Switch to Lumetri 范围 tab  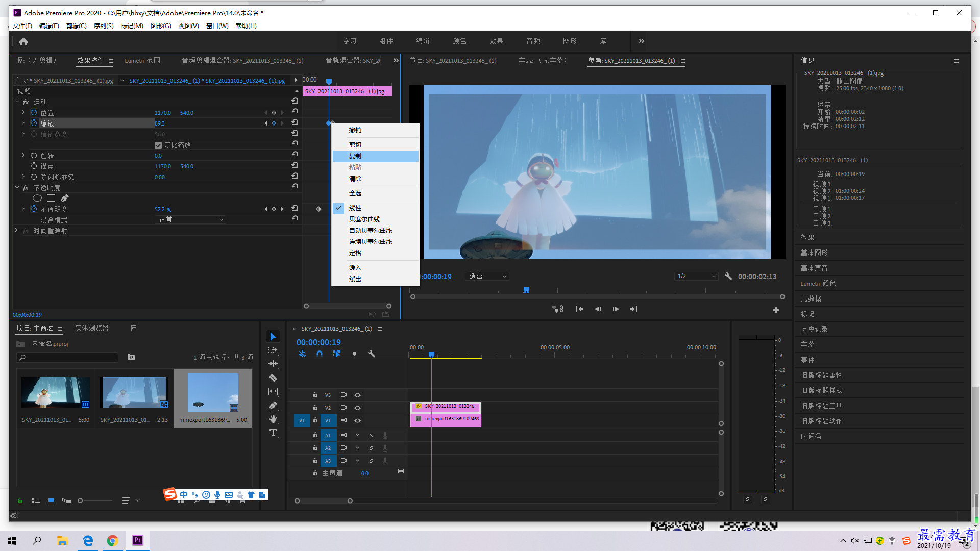(142, 60)
